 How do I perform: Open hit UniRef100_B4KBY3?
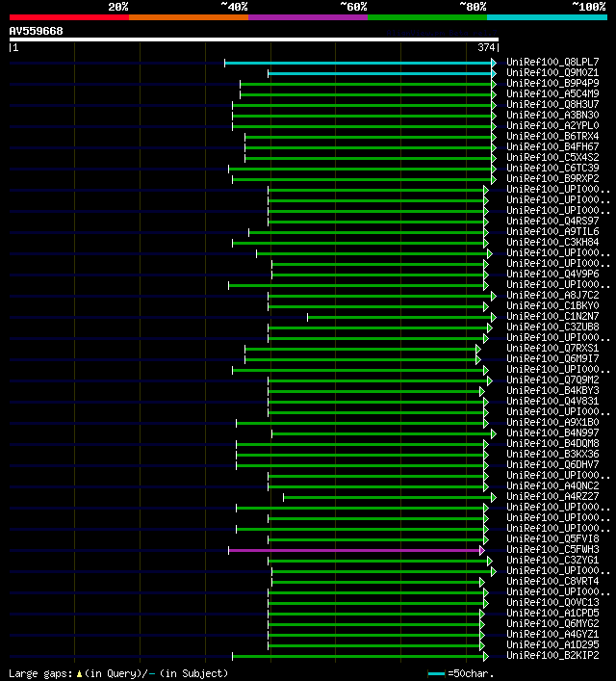point(552,390)
